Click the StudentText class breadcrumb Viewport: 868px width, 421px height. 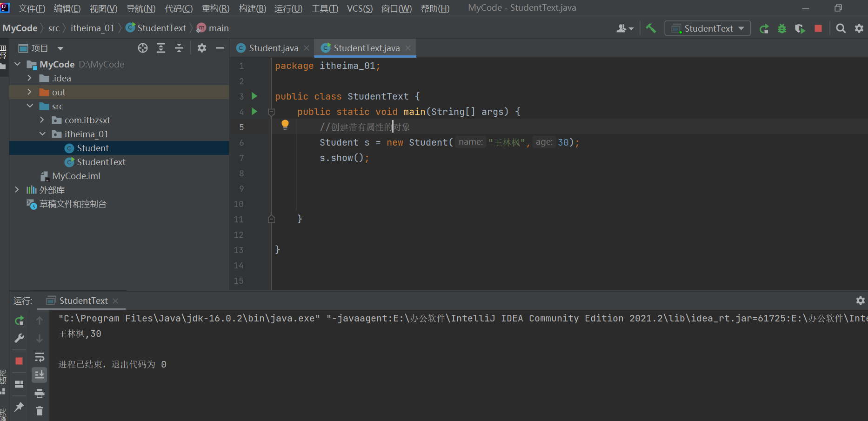click(x=156, y=28)
